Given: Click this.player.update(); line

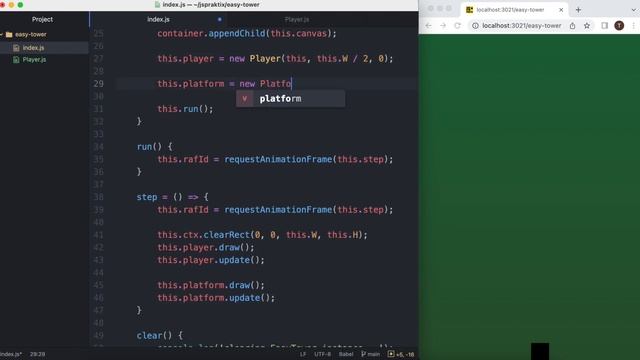Looking at the screenshot, I should coord(211,260).
